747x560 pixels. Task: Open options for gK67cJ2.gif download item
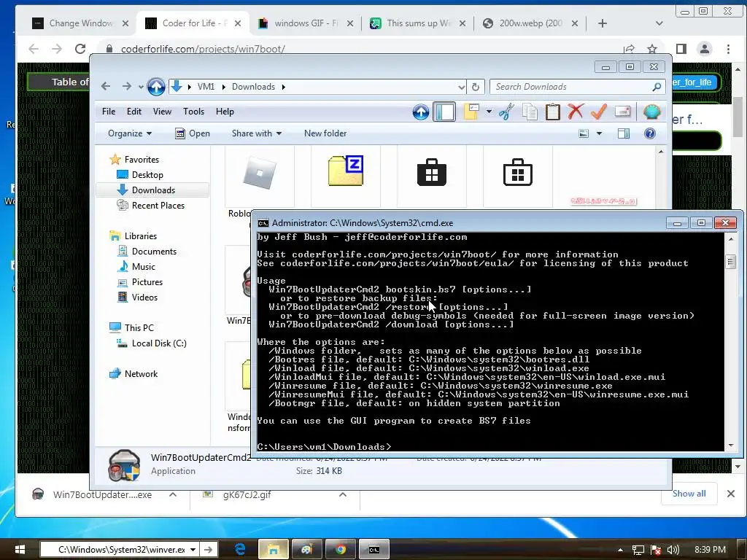tap(343, 495)
